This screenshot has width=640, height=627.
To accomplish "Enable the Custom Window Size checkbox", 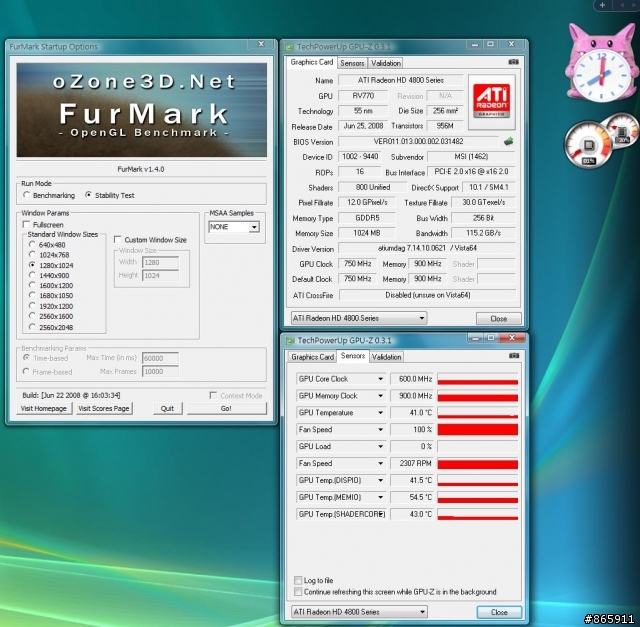I will 118,239.
